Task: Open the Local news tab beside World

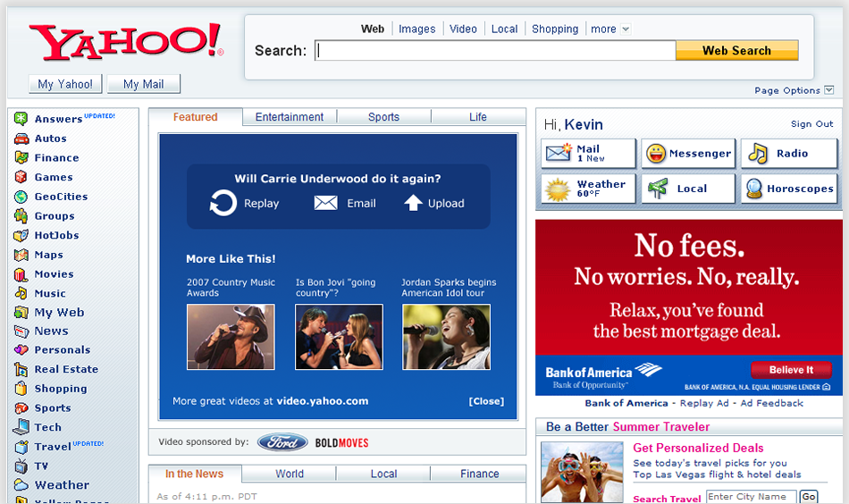Action: coord(384,474)
